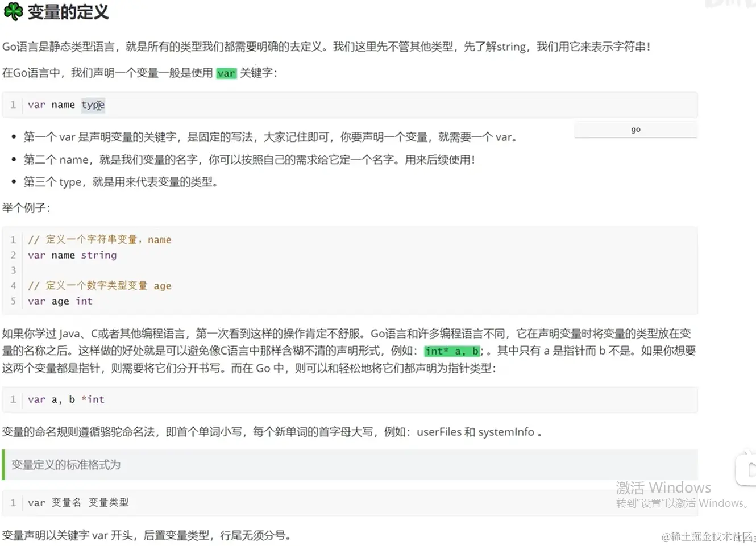Click the highlighted inline code int* a, b;
Image resolution: width=756 pixels, height=546 pixels.
coord(454,351)
